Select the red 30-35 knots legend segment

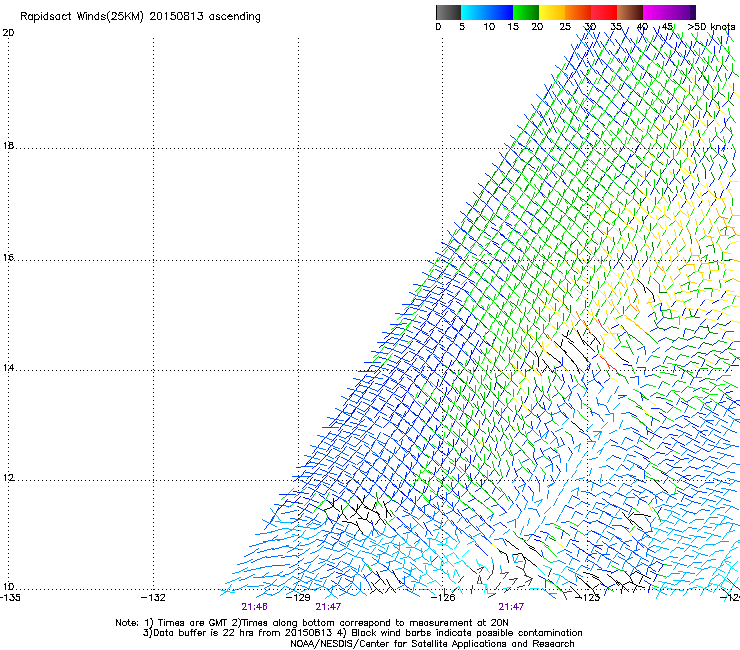click(x=604, y=12)
